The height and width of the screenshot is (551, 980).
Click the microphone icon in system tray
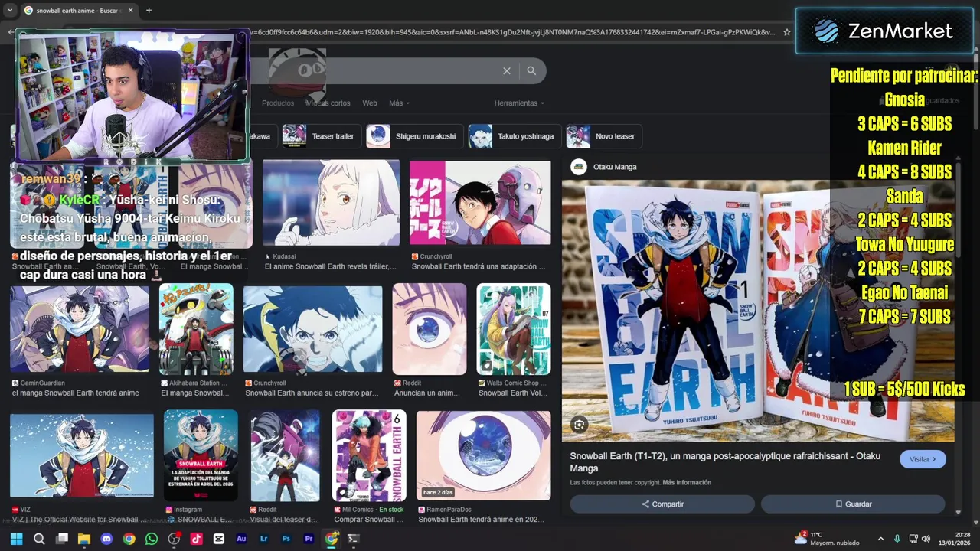point(897,539)
